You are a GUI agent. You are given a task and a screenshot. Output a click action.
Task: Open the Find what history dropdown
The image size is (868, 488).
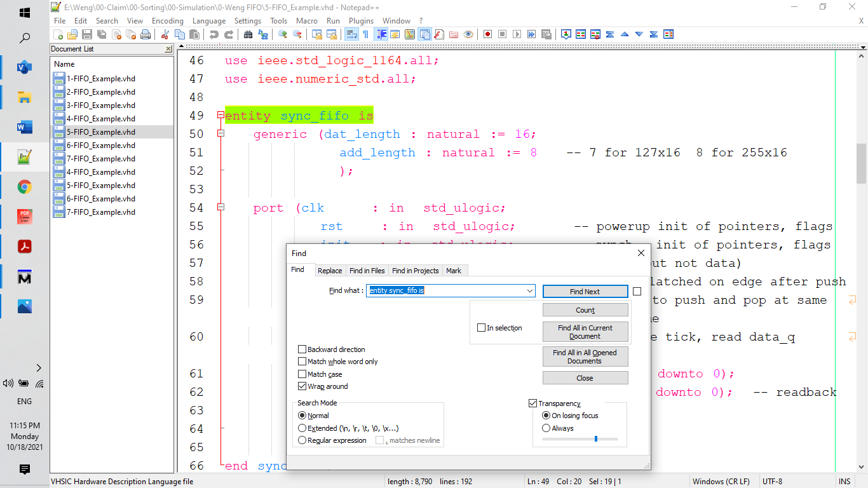point(530,291)
